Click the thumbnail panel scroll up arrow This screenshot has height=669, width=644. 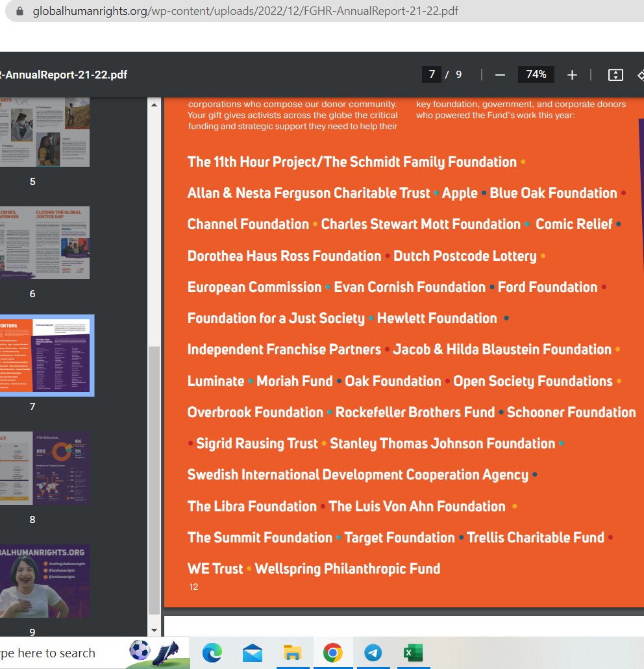tap(154, 104)
